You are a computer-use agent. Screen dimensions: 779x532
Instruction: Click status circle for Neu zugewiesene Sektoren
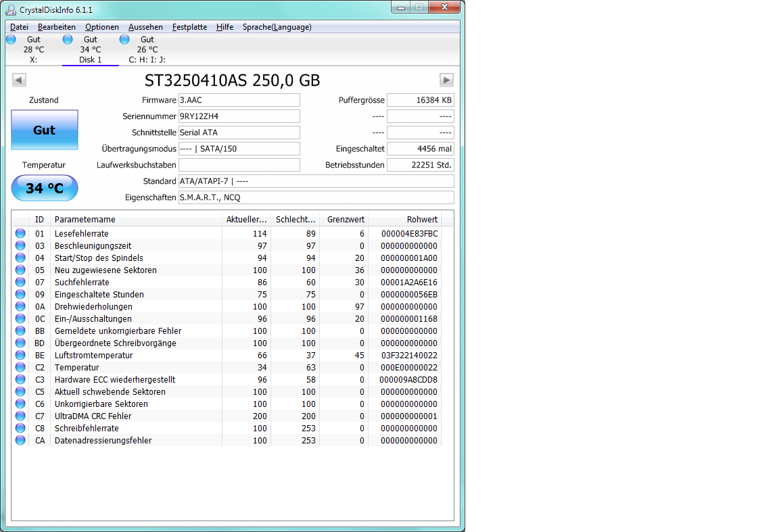click(20, 270)
